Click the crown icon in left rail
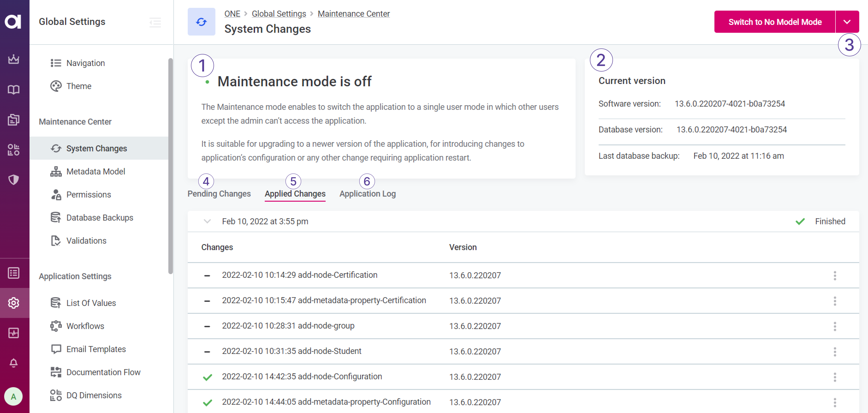This screenshot has width=868, height=413. [13, 59]
